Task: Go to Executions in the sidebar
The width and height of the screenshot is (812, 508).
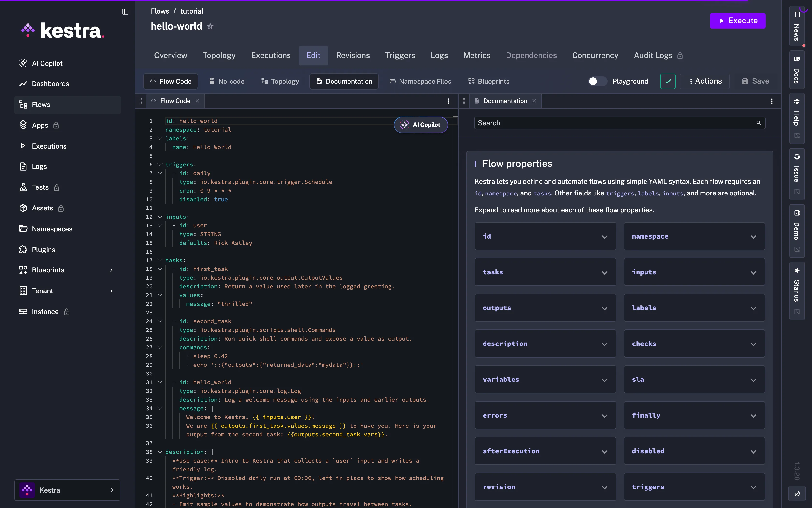Action: [x=67, y=146]
